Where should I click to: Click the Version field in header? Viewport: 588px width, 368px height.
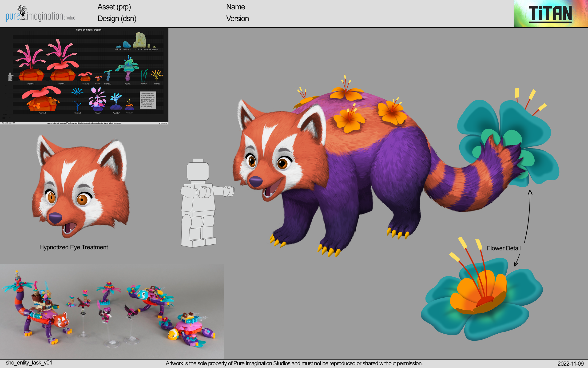237,19
